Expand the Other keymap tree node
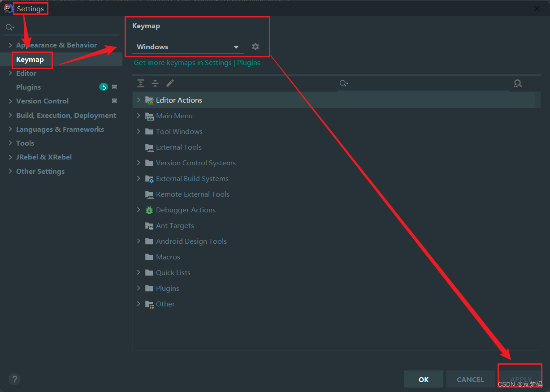The height and width of the screenshot is (392, 550). 139,304
